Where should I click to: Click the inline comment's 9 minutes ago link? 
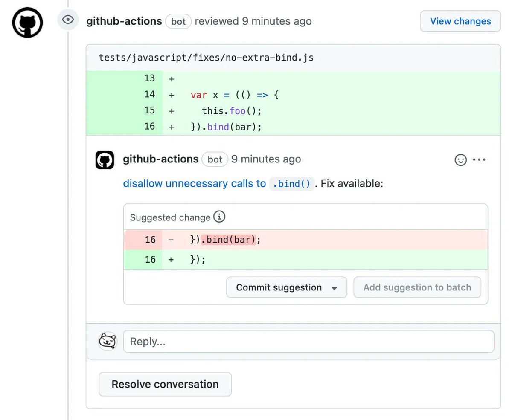tap(266, 159)
